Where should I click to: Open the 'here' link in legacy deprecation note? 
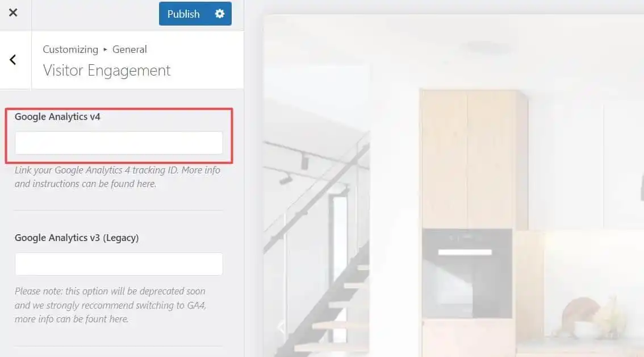pyautogui.click(x=119, y=319)
